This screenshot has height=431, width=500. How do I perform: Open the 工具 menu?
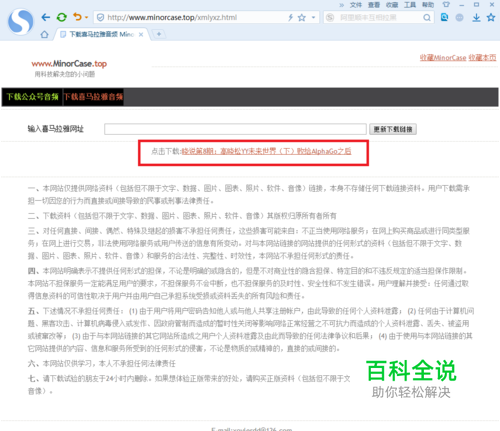pyautogui.click(x=410, y=5)
